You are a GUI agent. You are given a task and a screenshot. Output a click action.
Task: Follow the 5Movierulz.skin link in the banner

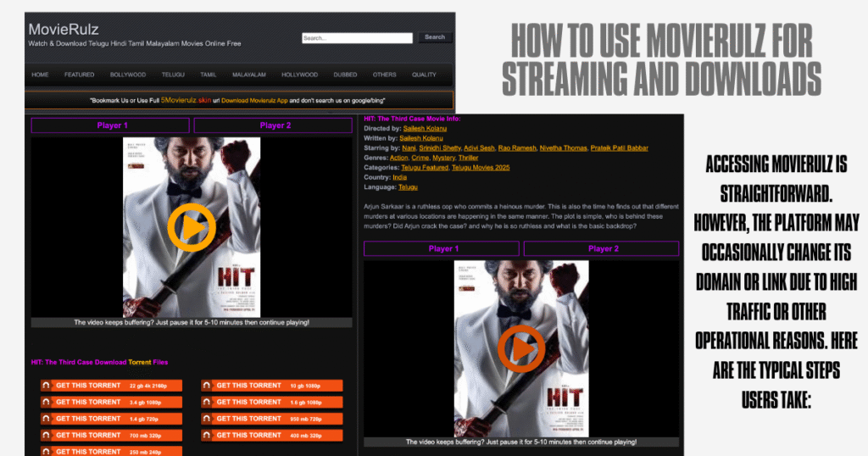186,100
